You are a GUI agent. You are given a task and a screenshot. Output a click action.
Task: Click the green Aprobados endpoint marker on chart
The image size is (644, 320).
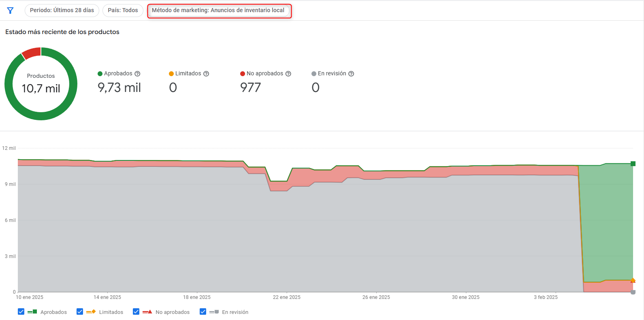(x=633, y=164)
